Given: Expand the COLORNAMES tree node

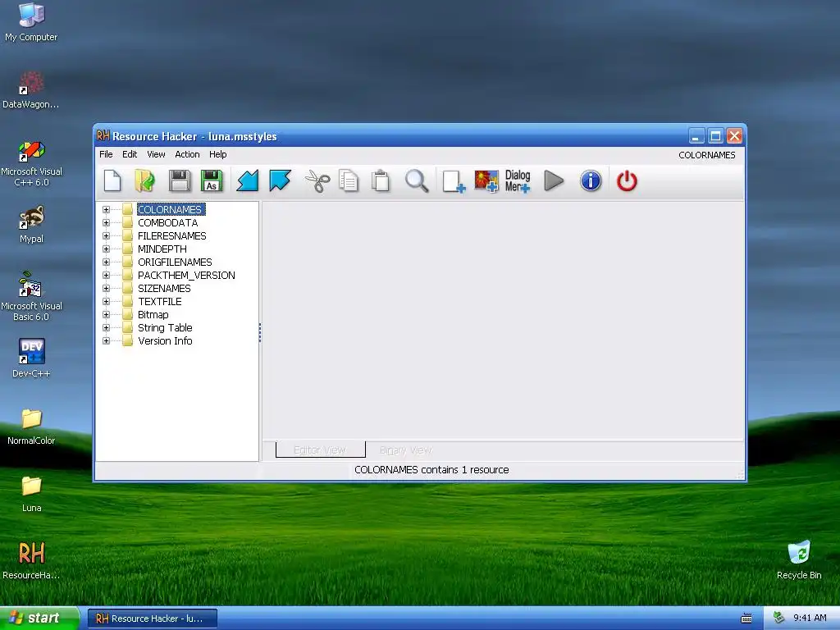Looking at the screenshot, I should click(x=106, y=209).
